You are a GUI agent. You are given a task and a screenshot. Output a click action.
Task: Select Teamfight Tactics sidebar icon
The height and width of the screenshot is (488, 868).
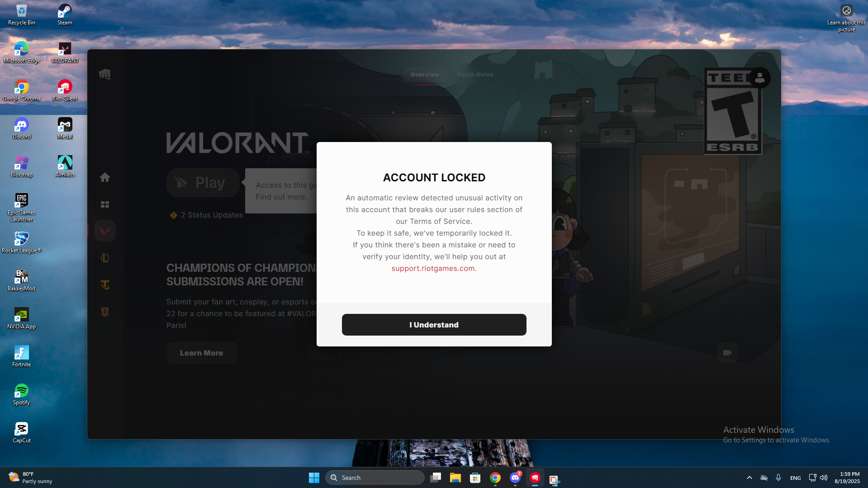point(105,285)
